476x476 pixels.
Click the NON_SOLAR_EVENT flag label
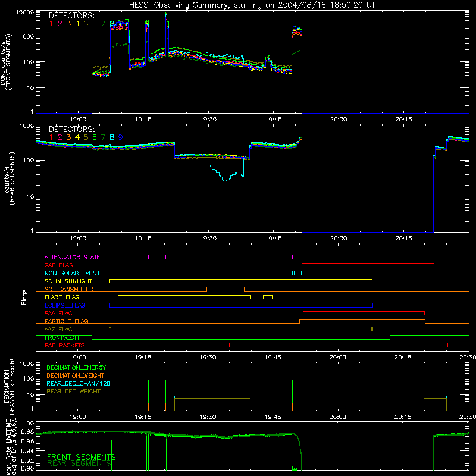coord(72,273)
